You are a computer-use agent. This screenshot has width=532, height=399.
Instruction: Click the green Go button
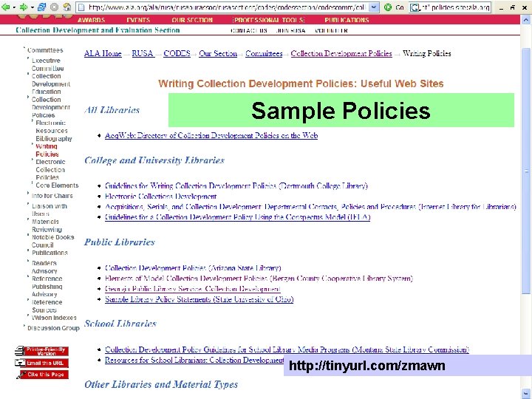(x=394, y=7)
